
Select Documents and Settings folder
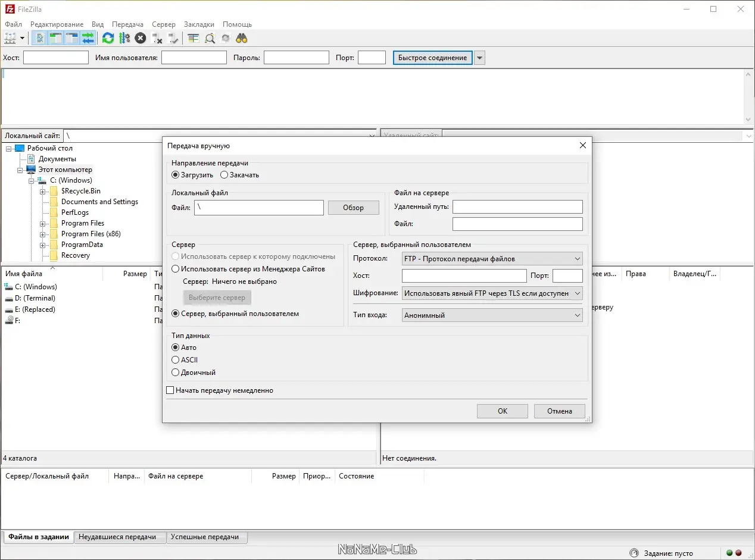pos(99,202)
